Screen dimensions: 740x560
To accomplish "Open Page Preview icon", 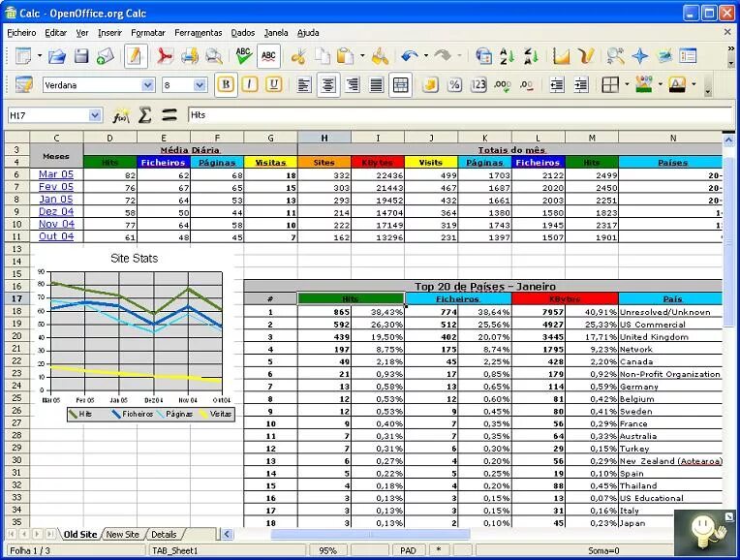I will pos(214,56).
